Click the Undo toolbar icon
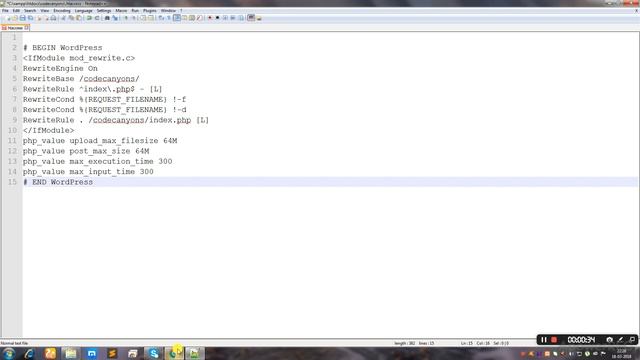The width and height of the screenshot is (640, 360). [89, 18]
